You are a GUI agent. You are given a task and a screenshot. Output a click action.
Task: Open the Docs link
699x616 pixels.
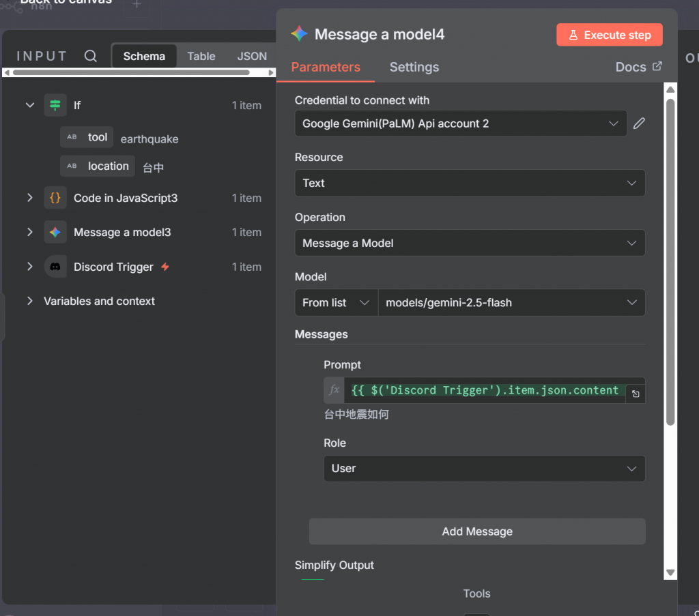[638, 67]
